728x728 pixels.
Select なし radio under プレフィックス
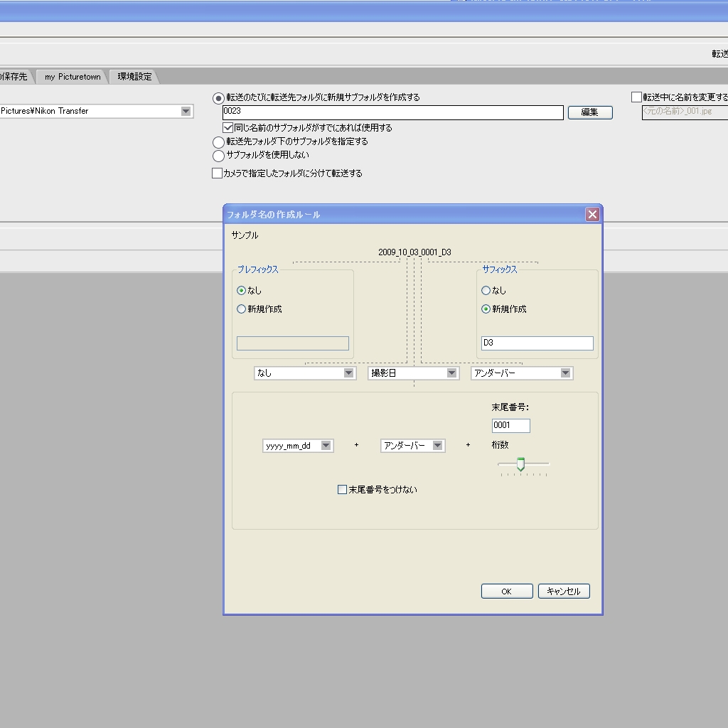pyautogui.click(x=242, y=290)
